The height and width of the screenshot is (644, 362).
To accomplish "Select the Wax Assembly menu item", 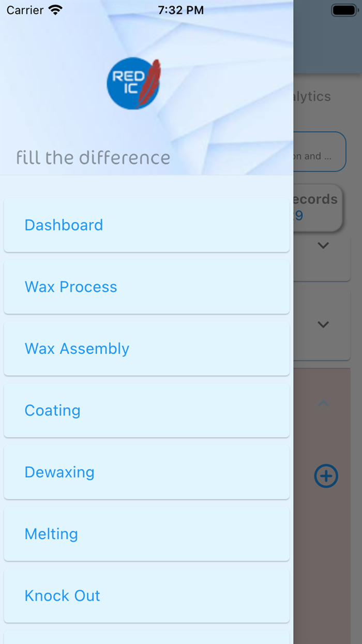I will tap(146, 348).
